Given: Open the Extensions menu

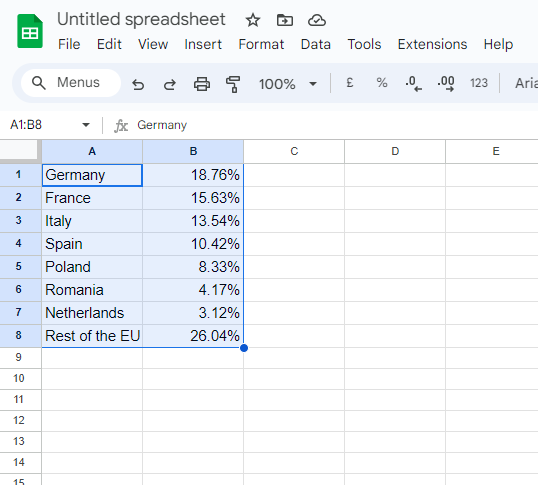Looking at the screenshot, I should pos(432,44).
